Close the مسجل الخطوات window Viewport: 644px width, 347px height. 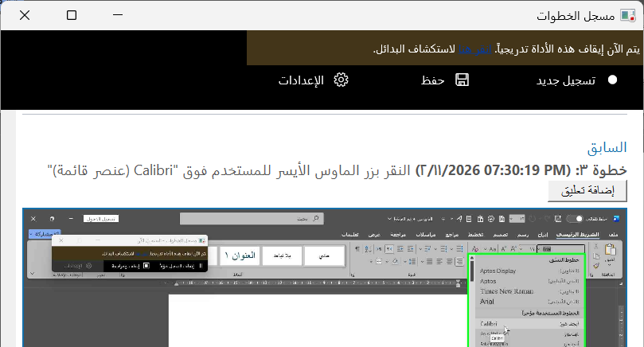24,15
